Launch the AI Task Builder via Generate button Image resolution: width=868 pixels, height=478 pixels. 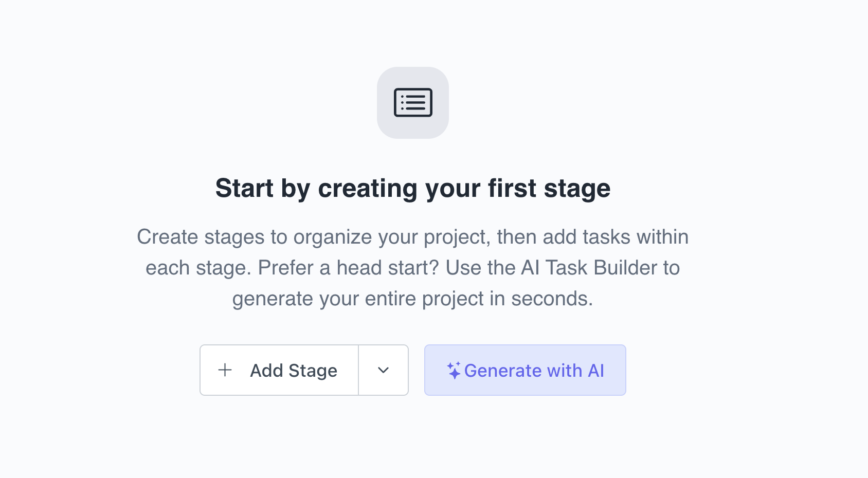point(525,370)
